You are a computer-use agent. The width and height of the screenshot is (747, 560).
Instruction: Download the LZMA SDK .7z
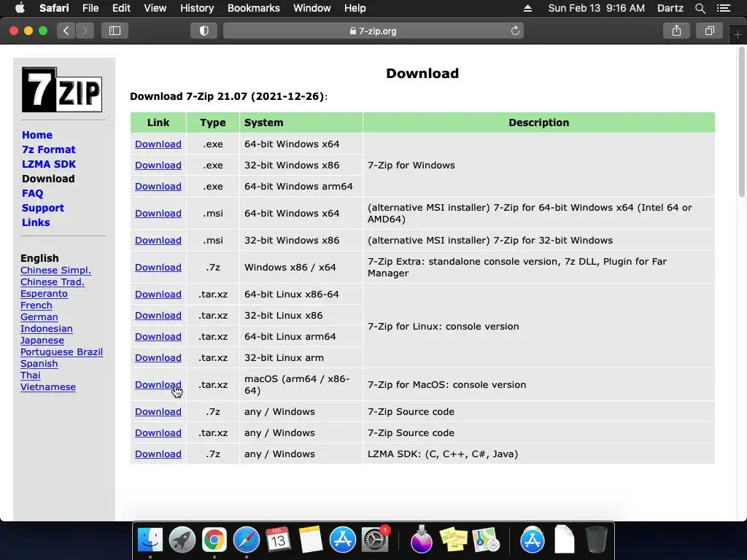(x=158, y=454)
